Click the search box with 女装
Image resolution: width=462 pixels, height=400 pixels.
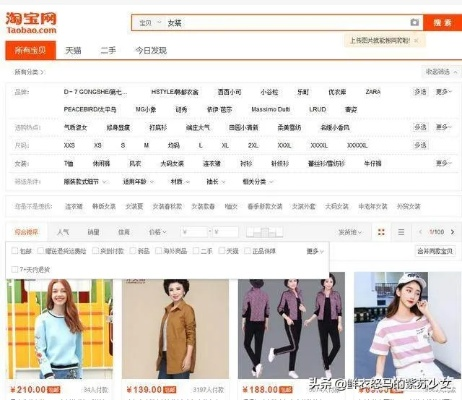pos(287,23)
